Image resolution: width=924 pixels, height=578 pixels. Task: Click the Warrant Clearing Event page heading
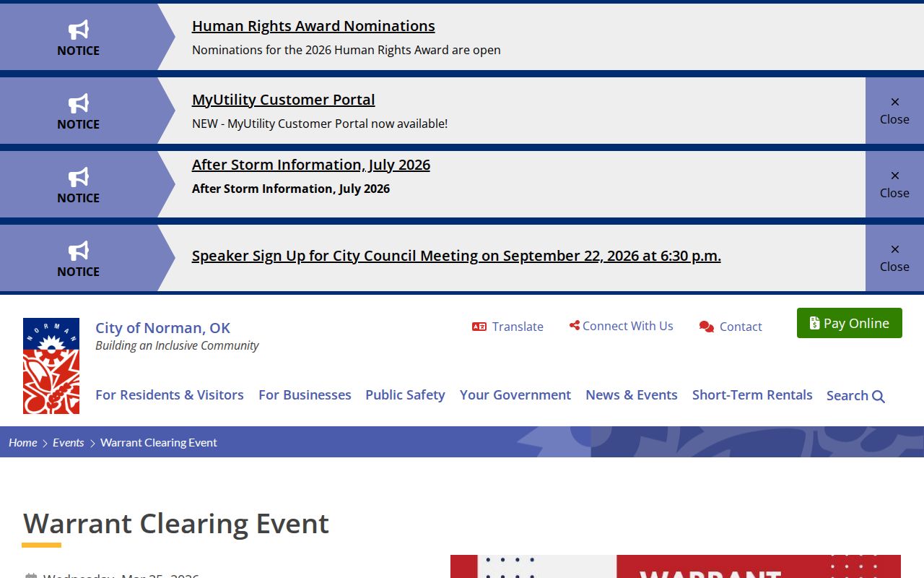point(176,523)
